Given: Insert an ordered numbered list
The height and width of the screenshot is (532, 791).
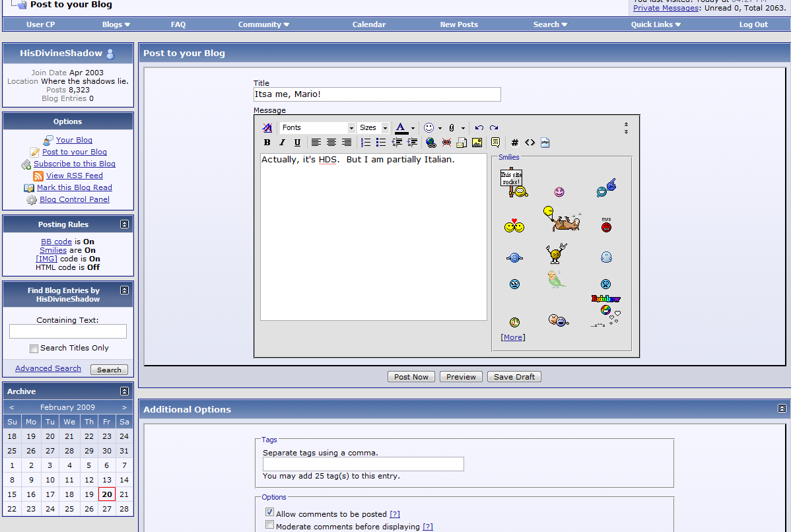Looking at the screenshot, I should [x=366, y=143].
